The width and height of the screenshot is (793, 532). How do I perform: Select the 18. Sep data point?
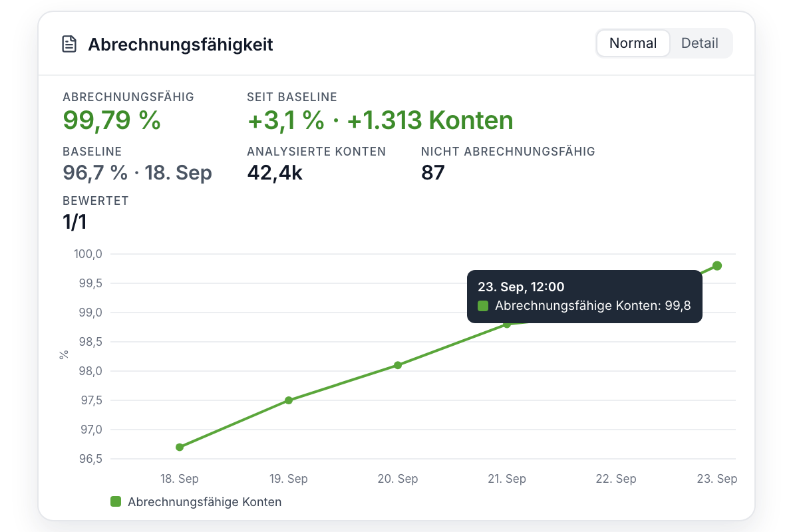pos(180,447)
